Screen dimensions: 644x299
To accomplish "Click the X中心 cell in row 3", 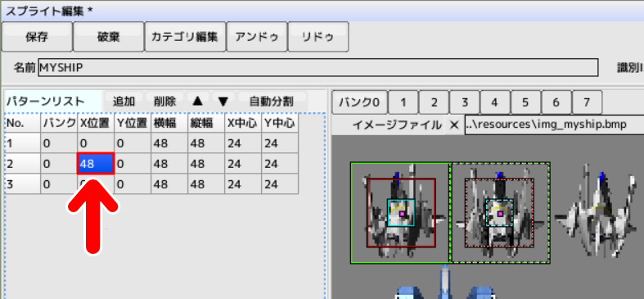I will pos(243,183).
